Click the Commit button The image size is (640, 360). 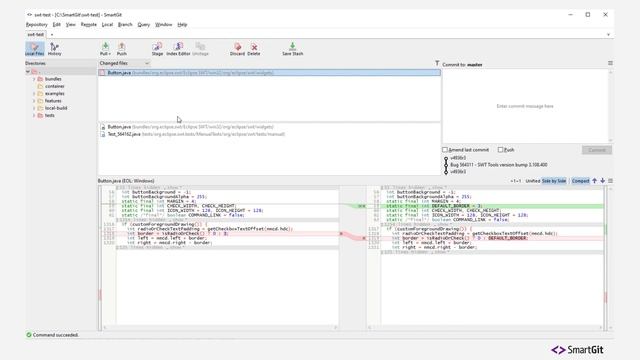coord(597,150)
